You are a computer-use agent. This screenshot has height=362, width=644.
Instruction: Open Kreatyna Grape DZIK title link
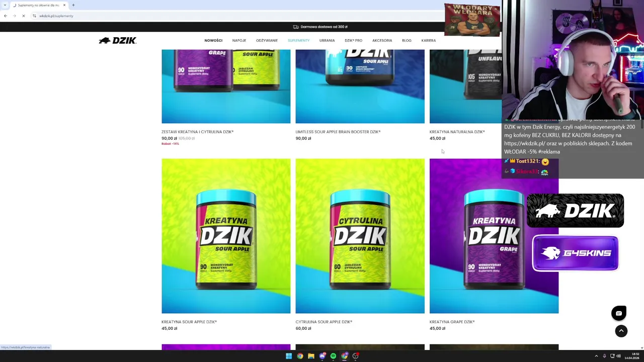tap(452, 322)
